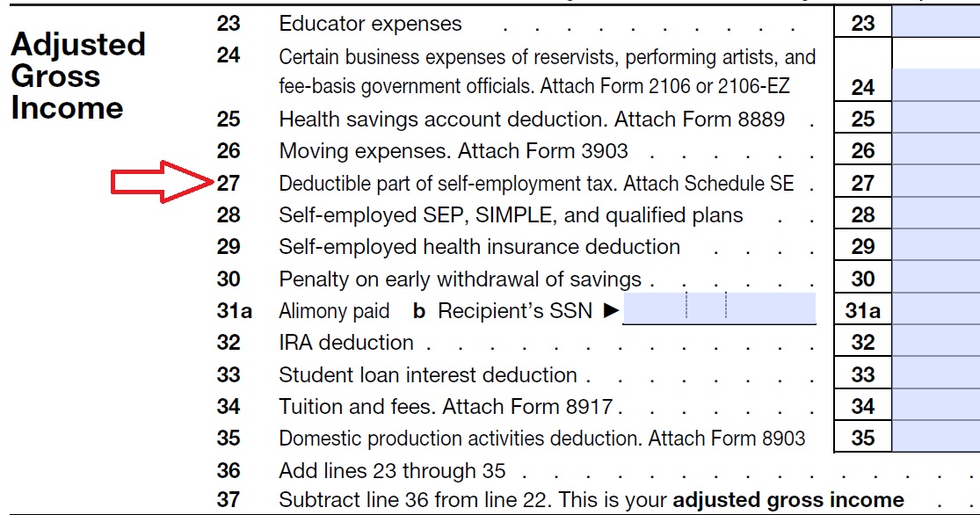Viewport: 980px width, 515px height.
Task: Click the line 23 Educator expenses field
Action: click(936, 22)
